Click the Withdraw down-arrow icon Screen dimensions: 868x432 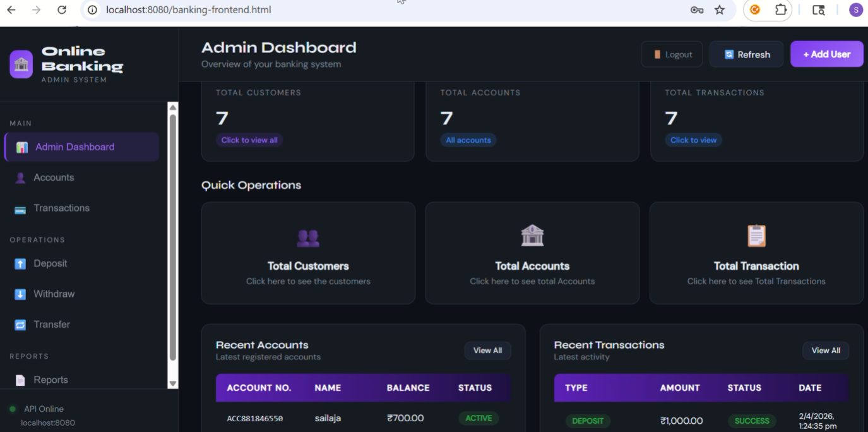pos(20,294)
